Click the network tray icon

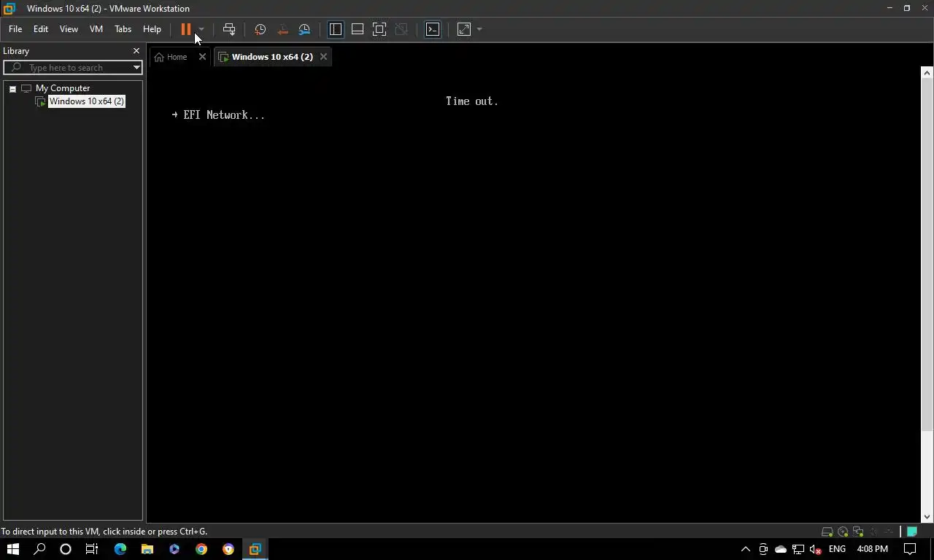[x=798, y=549]
